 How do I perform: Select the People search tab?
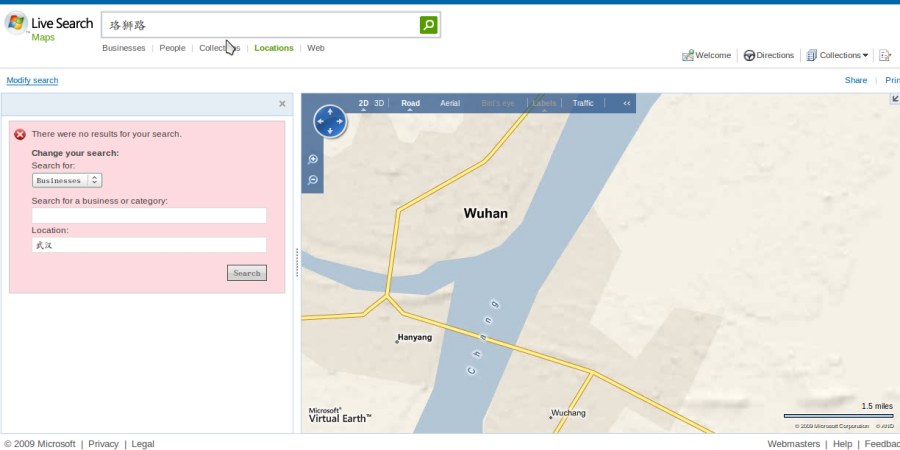pyautogui.click(x=172, y=48)
